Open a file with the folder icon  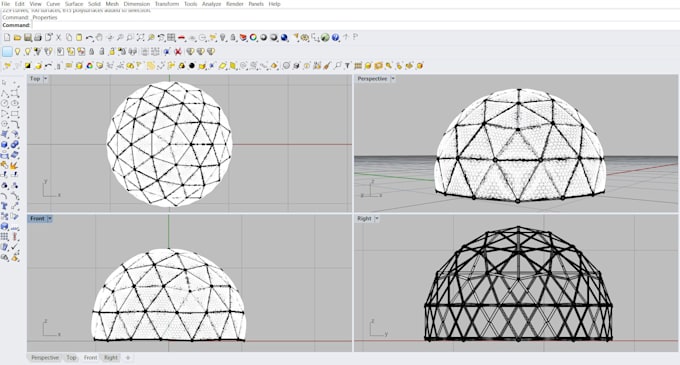[x=17, y=38]
